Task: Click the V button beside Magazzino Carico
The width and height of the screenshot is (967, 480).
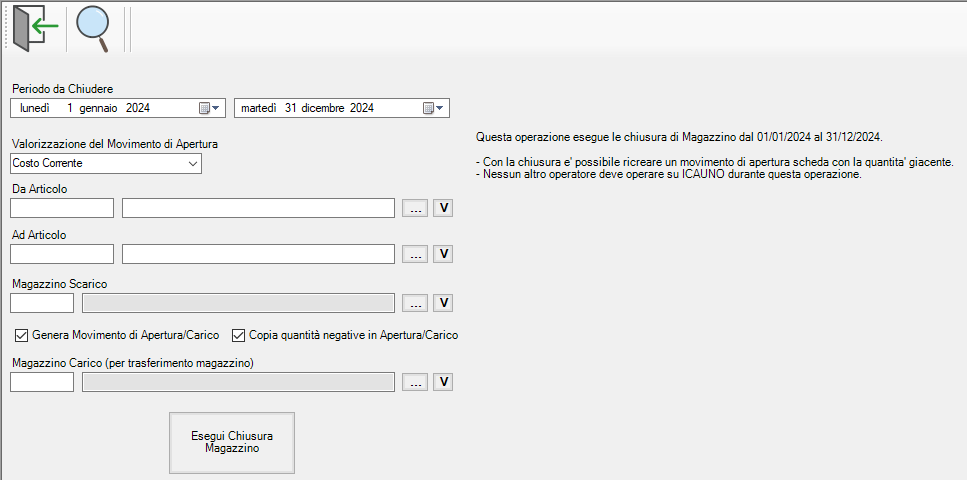Action: pyautogui.click(x=443, y=382)
